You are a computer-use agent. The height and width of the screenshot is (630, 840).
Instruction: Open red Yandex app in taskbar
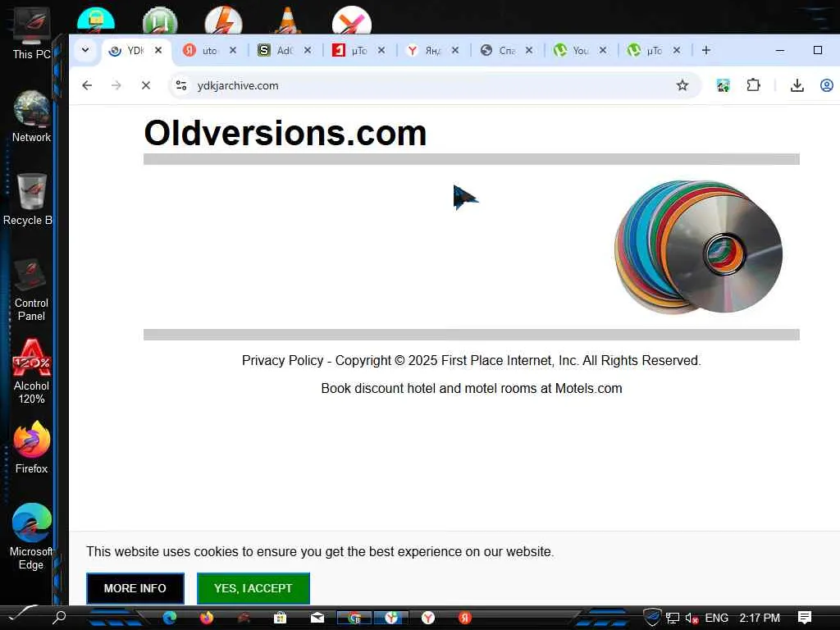[465, 618]
